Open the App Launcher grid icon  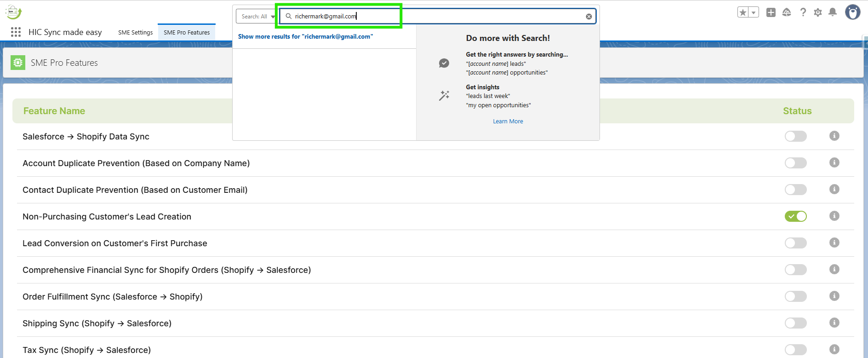coord(16,32)
